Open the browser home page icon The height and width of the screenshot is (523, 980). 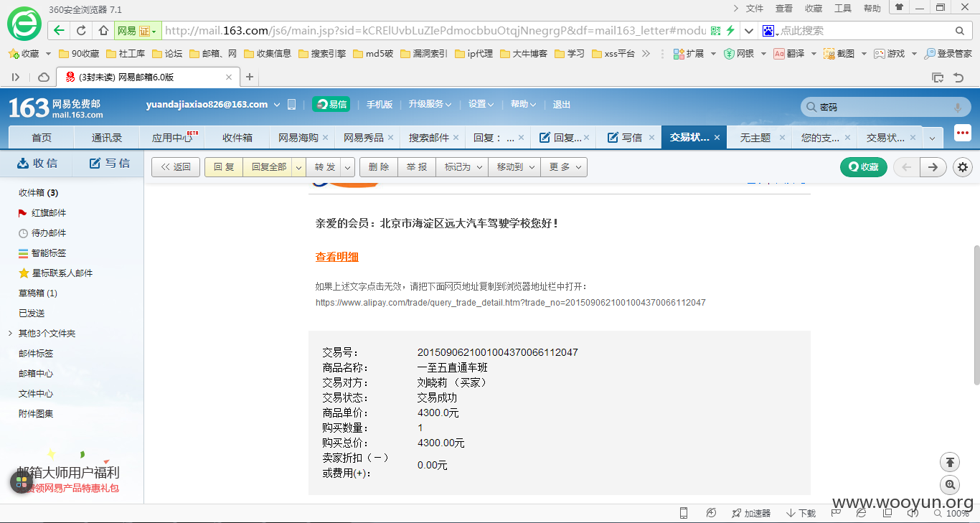[103, 31]
